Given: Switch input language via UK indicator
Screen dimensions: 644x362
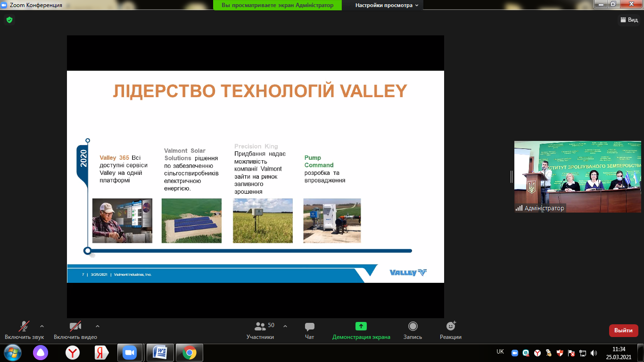Looking at the screenshot, I should (500, 352).
